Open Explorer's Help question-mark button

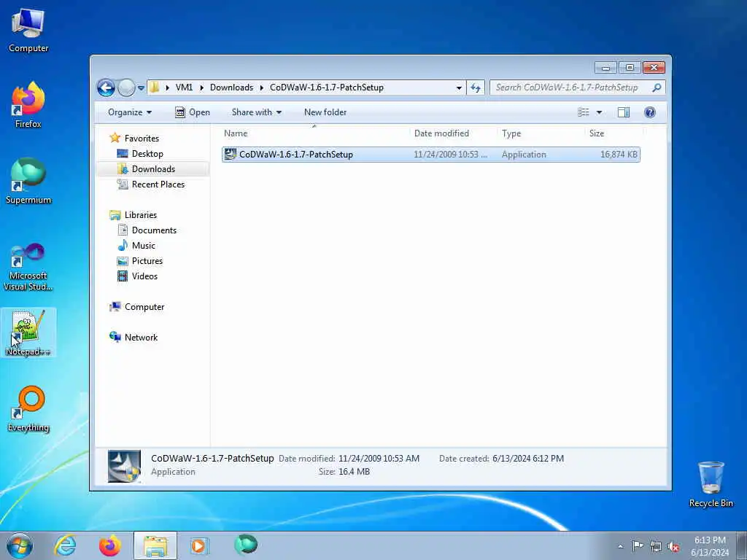click(x=650, y=112)
